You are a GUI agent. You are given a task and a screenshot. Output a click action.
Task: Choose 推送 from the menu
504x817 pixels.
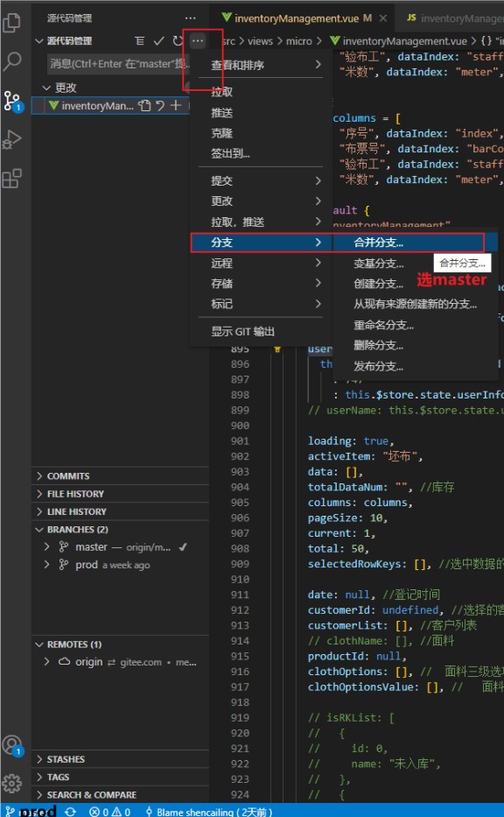click(x=262, y=113)
